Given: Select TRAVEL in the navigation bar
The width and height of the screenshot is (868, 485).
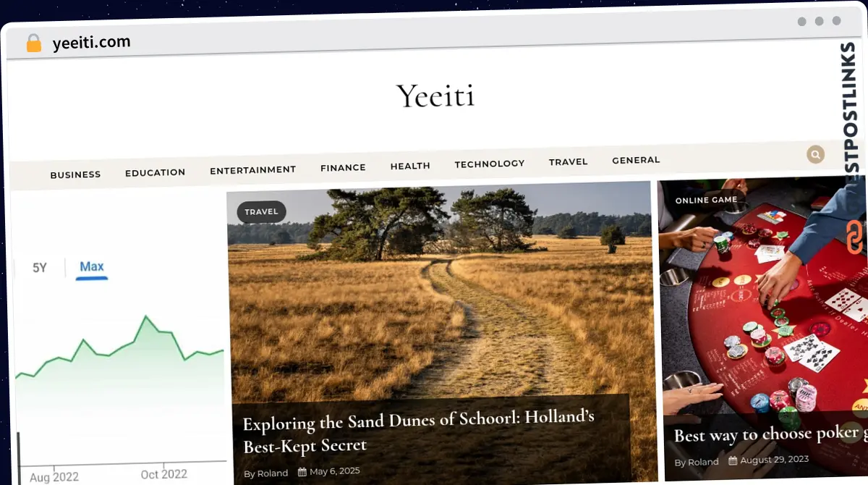Looking at the screenshot, I should tap(568, 161).
